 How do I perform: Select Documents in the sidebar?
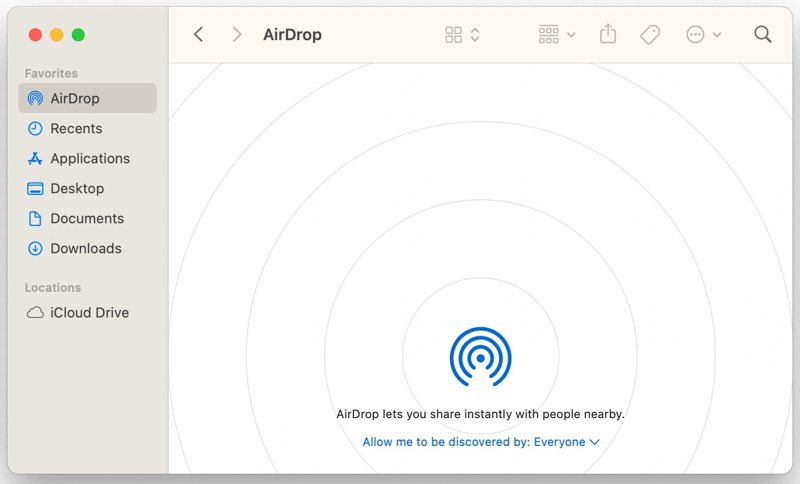(87, 218)
